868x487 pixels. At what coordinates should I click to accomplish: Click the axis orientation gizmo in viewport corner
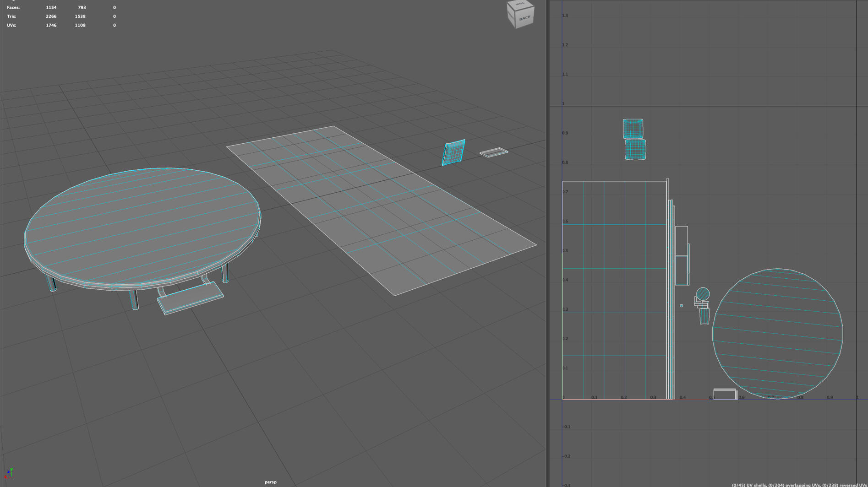pos(11,474)
